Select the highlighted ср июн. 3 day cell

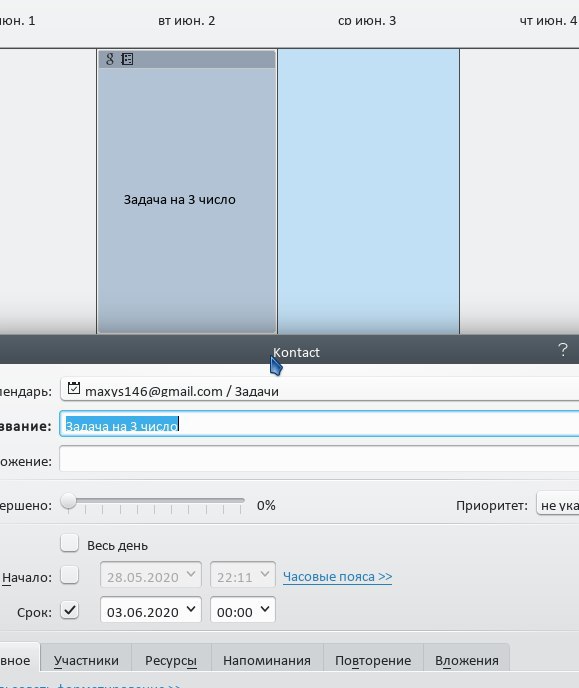tap(368, 192)
